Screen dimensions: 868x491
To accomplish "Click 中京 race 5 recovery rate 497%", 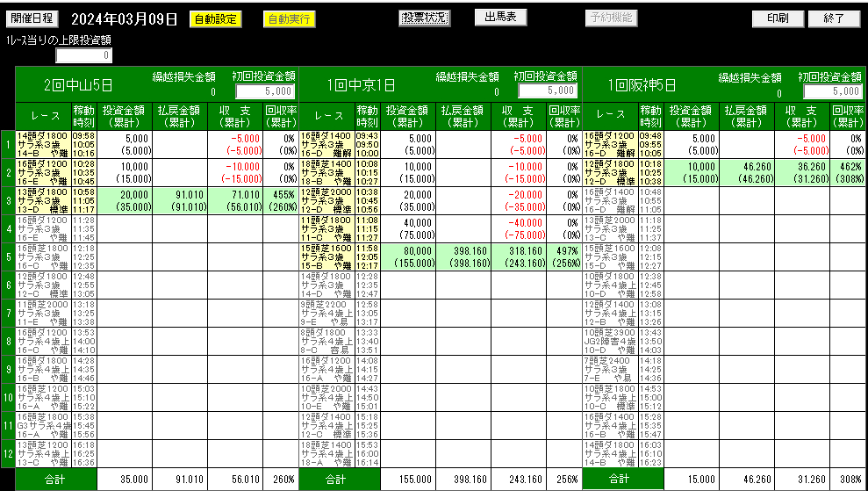I will tap(564, 256).
